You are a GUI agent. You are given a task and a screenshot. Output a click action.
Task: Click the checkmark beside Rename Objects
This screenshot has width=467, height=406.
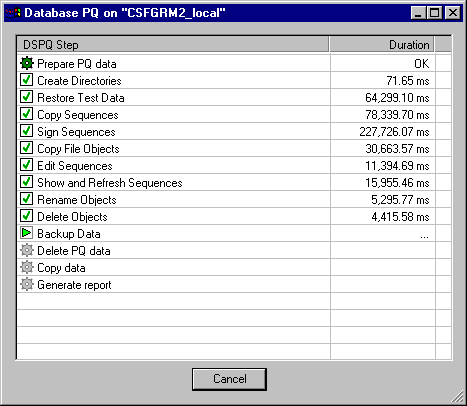[27, 199]
